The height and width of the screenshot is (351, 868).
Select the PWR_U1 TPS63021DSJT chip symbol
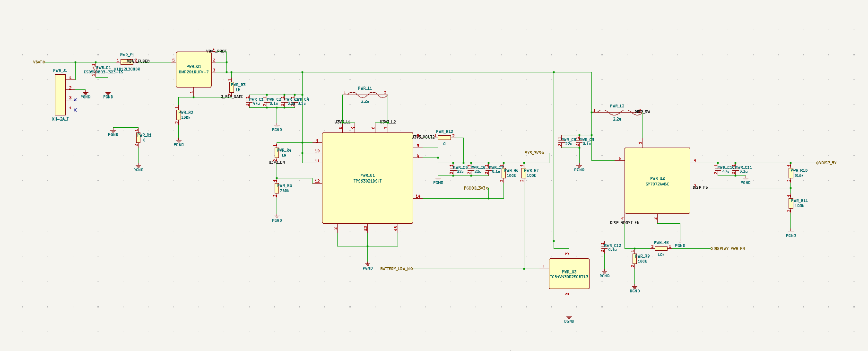[367, 178]
